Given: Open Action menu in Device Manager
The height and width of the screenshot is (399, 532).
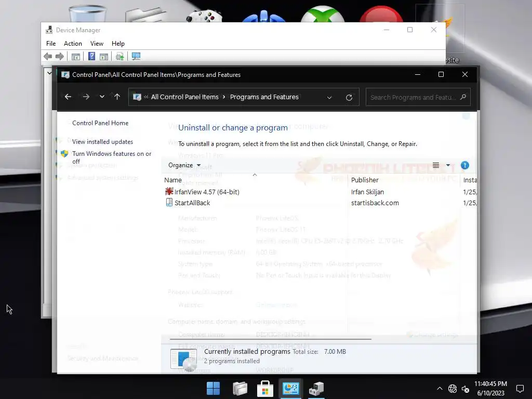Looking at the screenshot, I should (x=73, y=44).
